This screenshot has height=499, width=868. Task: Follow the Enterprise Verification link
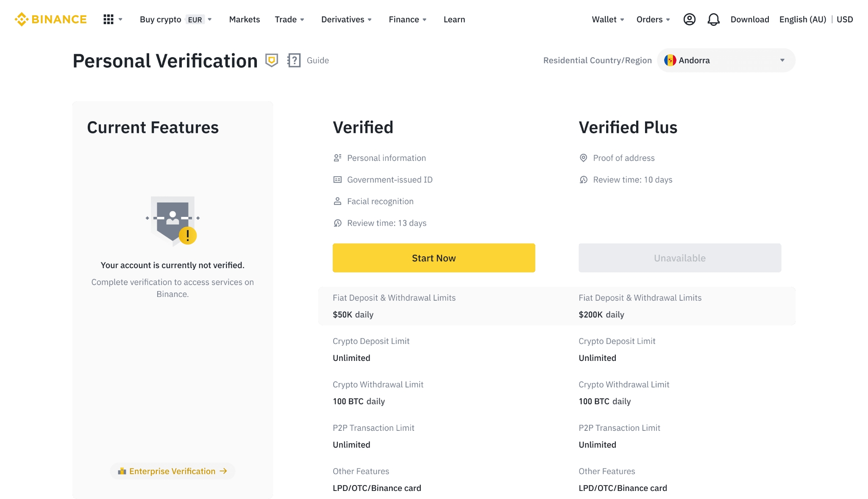point(172,471)
